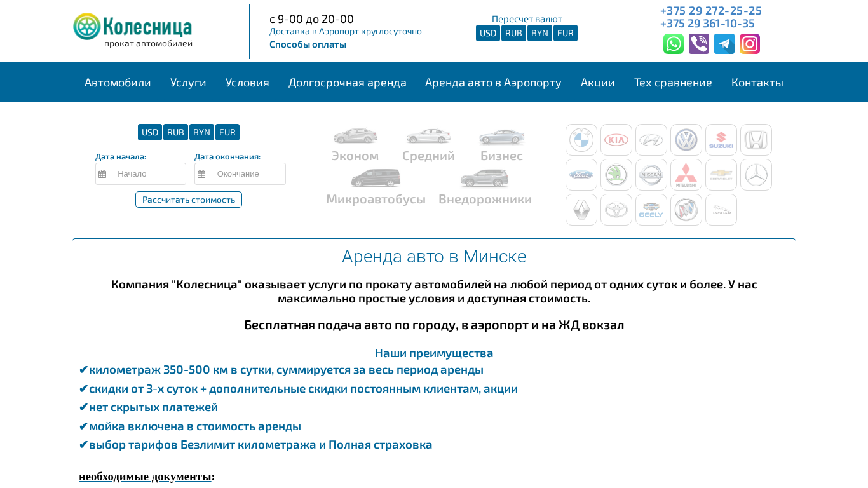Screen dimensions: 868x488
Task: Switch header currency to BYN under Пересчет валют
Action: 539,33
